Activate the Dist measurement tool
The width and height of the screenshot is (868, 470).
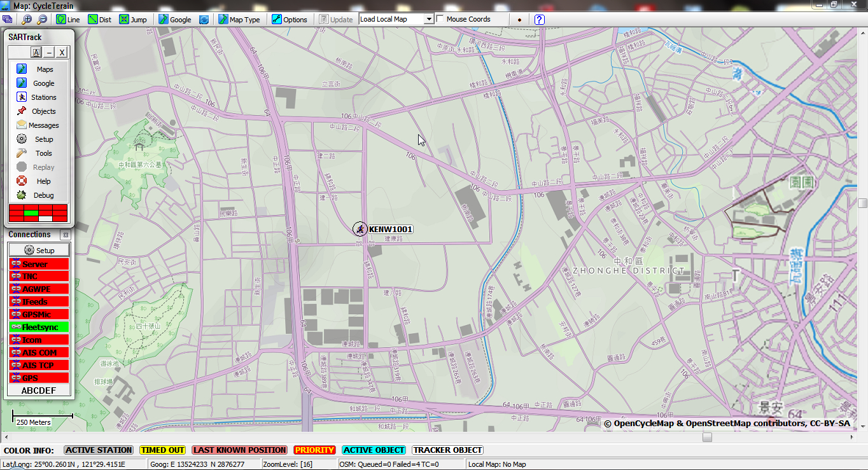click(99, 20)
